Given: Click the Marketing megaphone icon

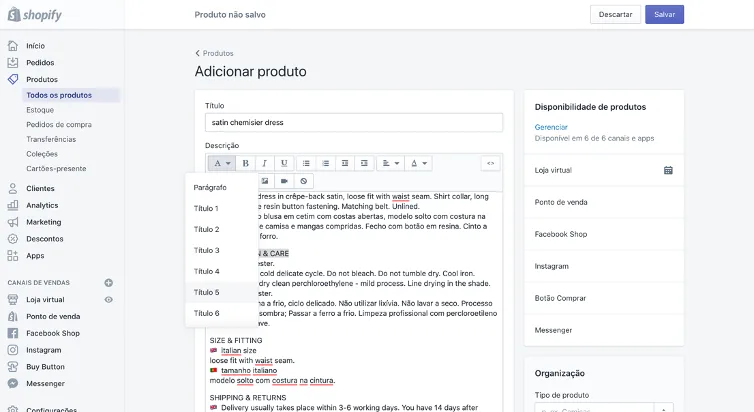Looking at the screenshot, I should (13, 222).
